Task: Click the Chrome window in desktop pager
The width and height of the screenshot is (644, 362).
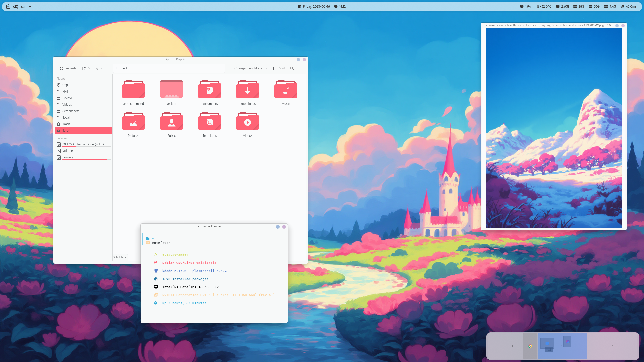Action: [x=530, y=346]
